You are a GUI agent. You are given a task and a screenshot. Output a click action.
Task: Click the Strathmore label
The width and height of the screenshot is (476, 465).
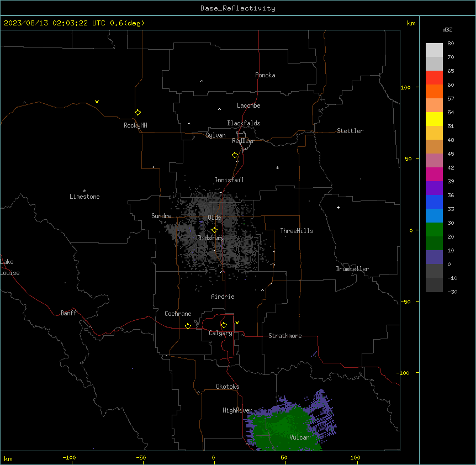285,336
